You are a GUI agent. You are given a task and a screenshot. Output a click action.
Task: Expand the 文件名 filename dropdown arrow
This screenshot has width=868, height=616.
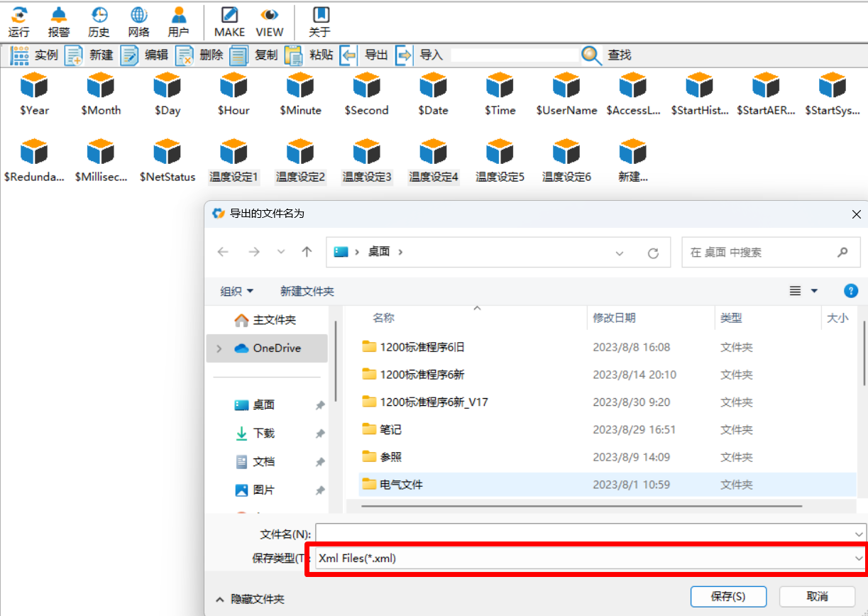tap(859, 534)
